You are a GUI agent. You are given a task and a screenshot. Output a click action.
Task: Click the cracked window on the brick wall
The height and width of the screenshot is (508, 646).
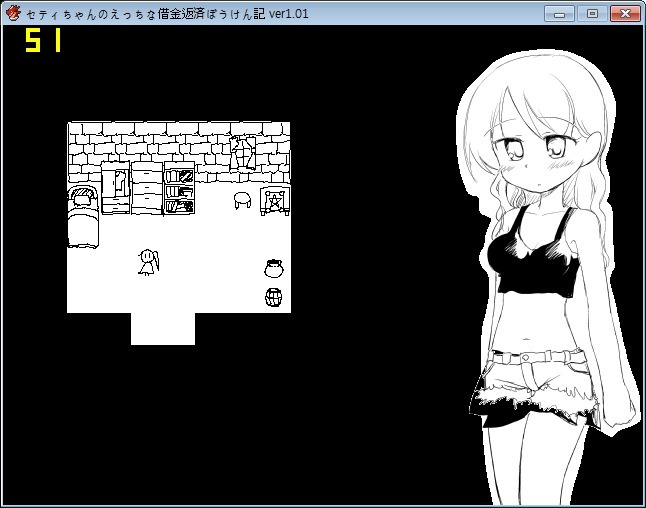243,153
